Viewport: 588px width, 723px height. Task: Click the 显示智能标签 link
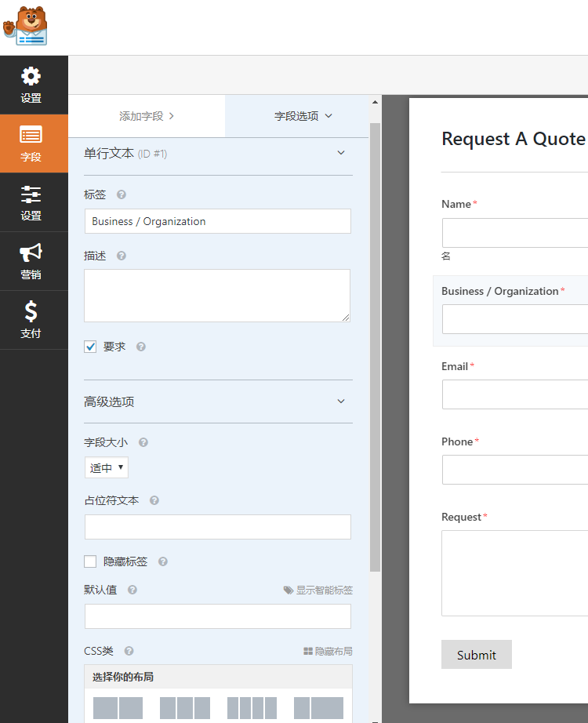tap(318, 590)
